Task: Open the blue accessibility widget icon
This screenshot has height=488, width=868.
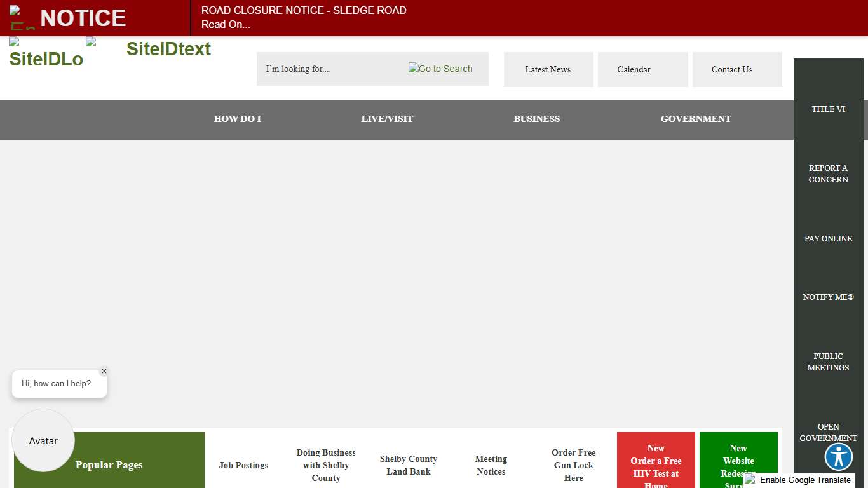Action: (838, 456)
